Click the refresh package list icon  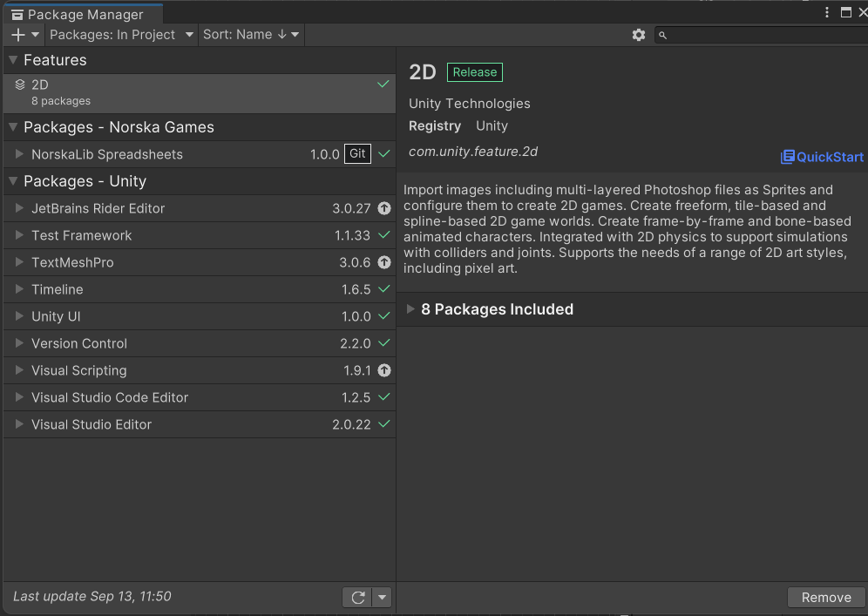[357, 597]
